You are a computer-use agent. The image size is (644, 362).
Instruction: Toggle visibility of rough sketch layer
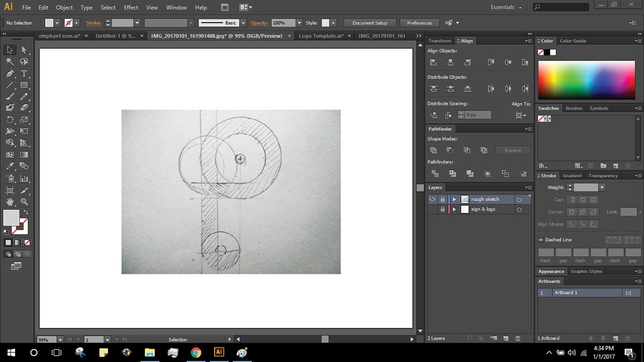click(432, 199)
